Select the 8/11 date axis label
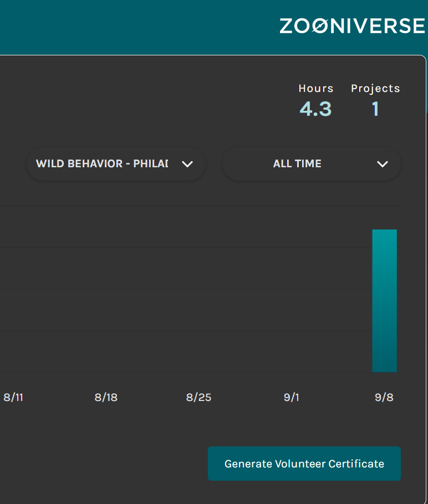The height and width of the screenshot is (504, 428). (13, 398)
